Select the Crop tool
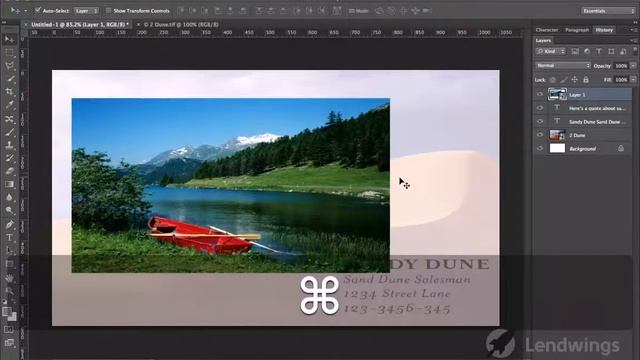The height and width of the screenshot is (360, 640). click(9, 92)
